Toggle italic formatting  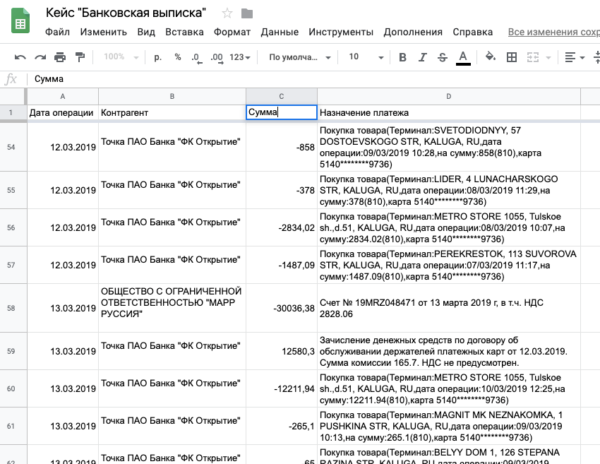[x=422, y=57]
